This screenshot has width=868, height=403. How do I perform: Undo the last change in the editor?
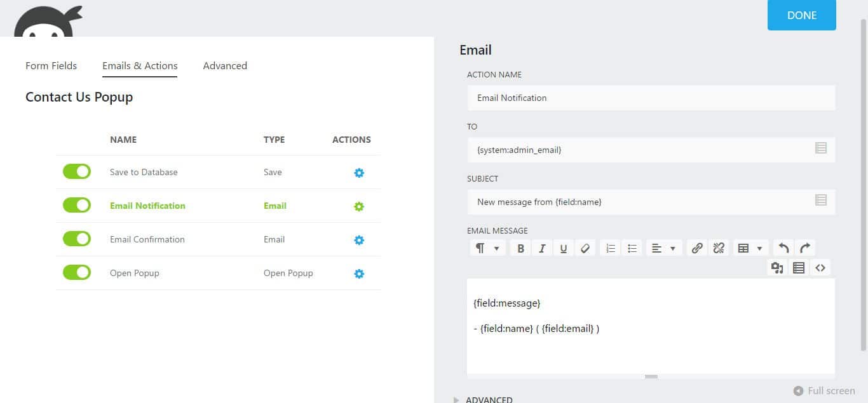point(783,248)
